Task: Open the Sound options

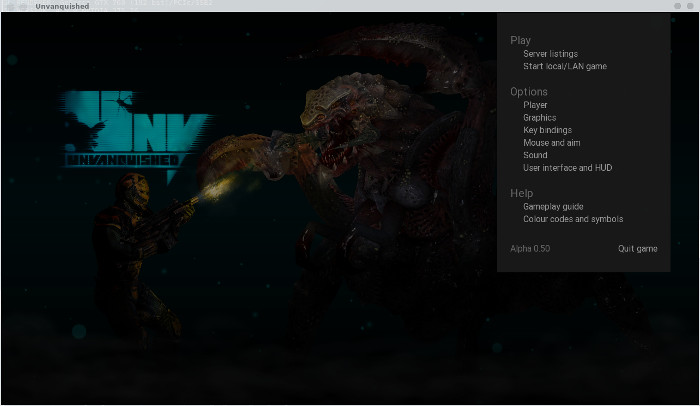Action: pyautogui.click(x=535, y=156)
